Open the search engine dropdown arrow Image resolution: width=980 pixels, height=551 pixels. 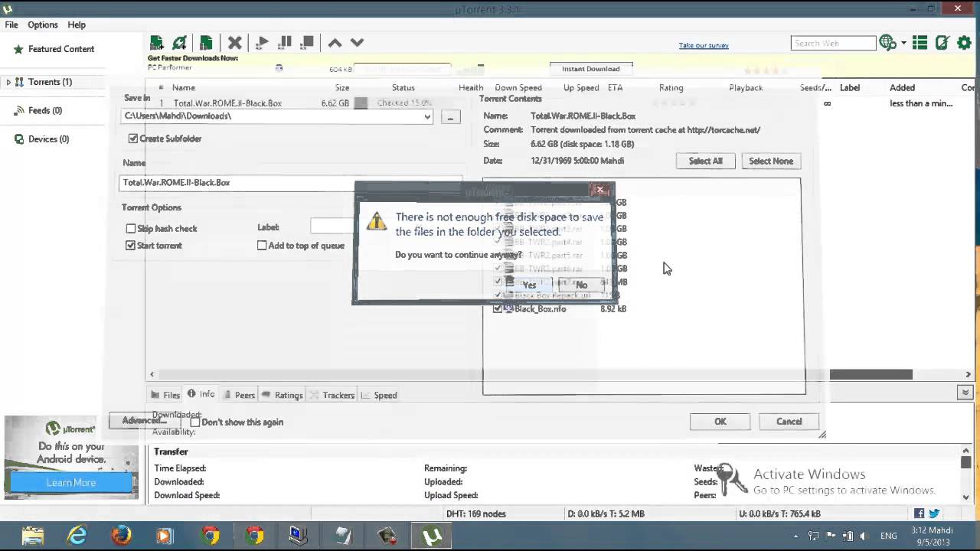pyautogui.click(x=904, y=44)
